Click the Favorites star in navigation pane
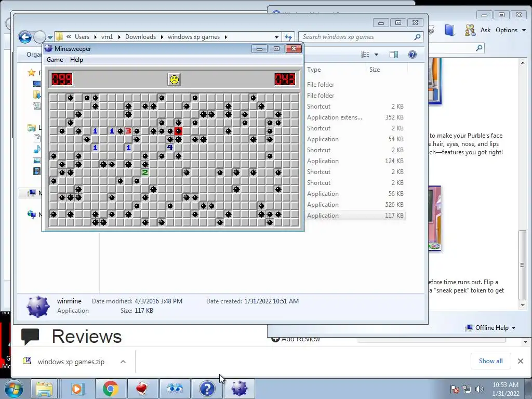The image size is (532, 399). [x=32, y=73]
